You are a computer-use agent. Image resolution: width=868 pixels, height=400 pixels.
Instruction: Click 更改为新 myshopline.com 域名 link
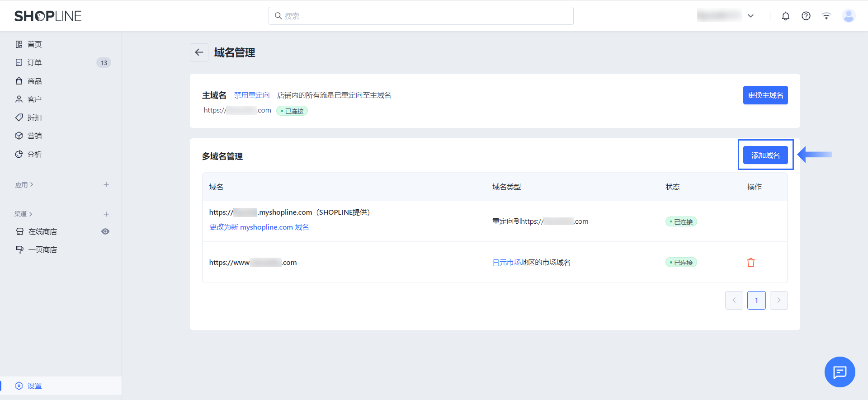259,227
